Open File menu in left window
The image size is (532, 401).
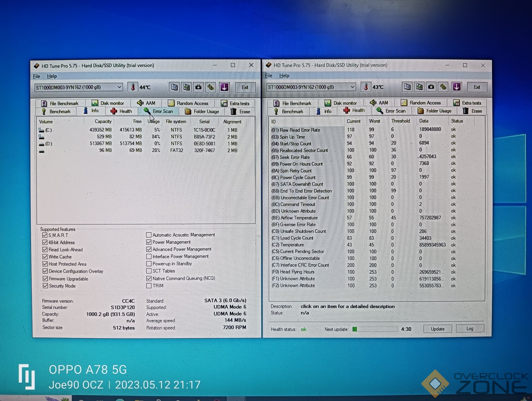[37, 76]
